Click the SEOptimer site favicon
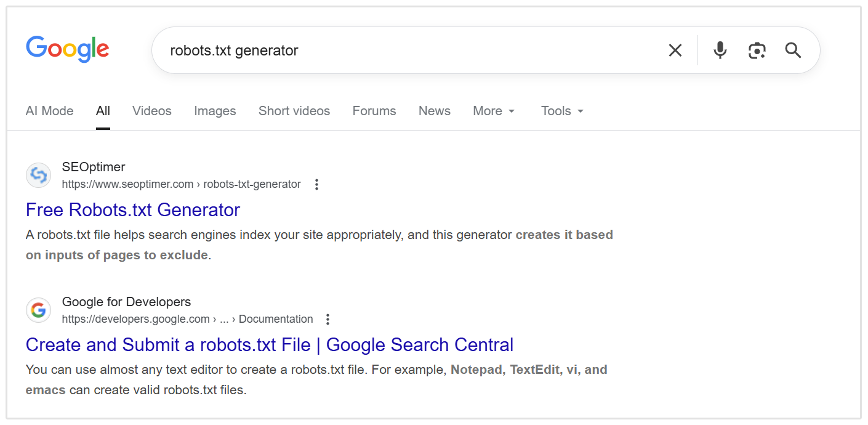Viewport: 868px width, 425px height. (x=38, y=175)
